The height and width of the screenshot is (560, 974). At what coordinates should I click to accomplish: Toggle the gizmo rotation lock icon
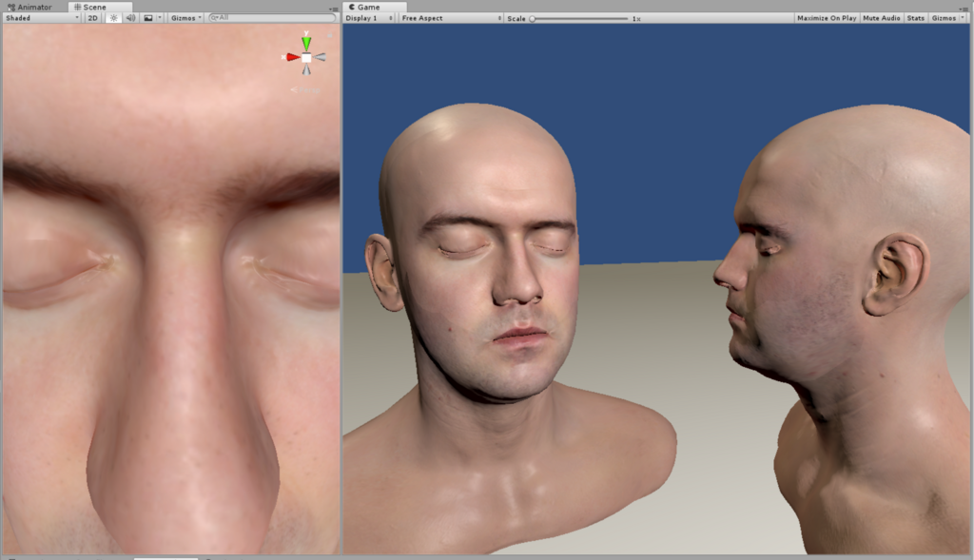point(330,35)
